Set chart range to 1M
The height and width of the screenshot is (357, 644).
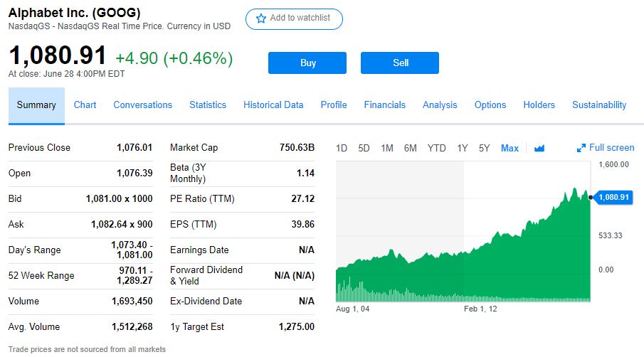pyautogui.click(x=387, y=148)
